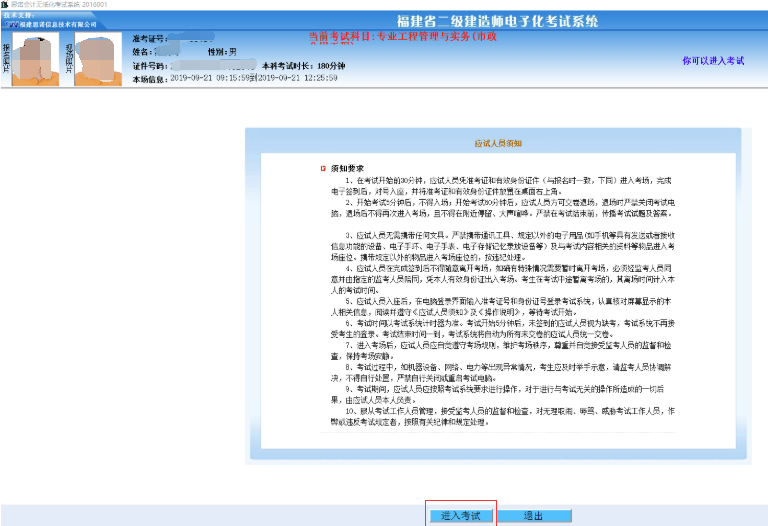Image resolution: width=768 pixels, height=526 pixels.
Task: Click the red 当前考试科目 subject text
Action: (x=403, y=37)
